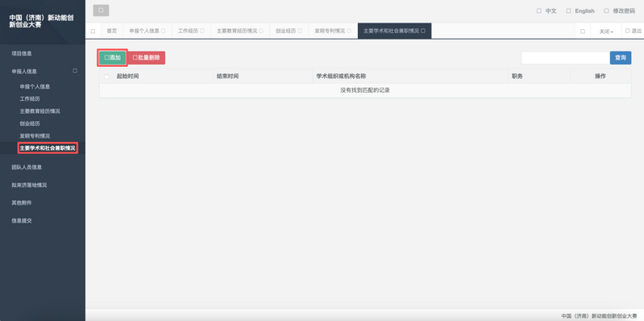
Task: Click the footer 中国（济南）新动能创新创业大赛 text
Action: [599, 315]
